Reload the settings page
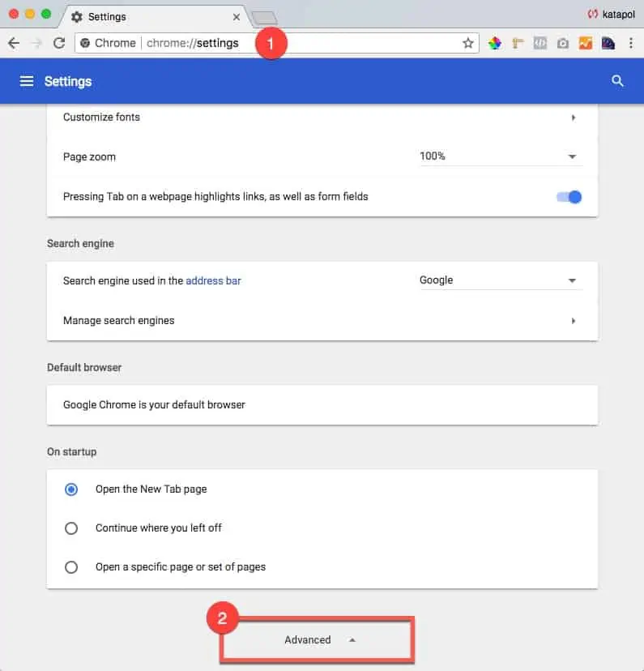The width and height of the screenshot is (644, 671). click(59, 43)
